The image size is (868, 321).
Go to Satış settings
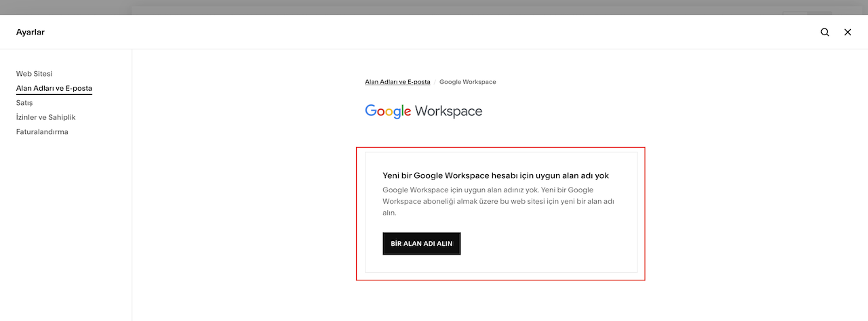24,103
